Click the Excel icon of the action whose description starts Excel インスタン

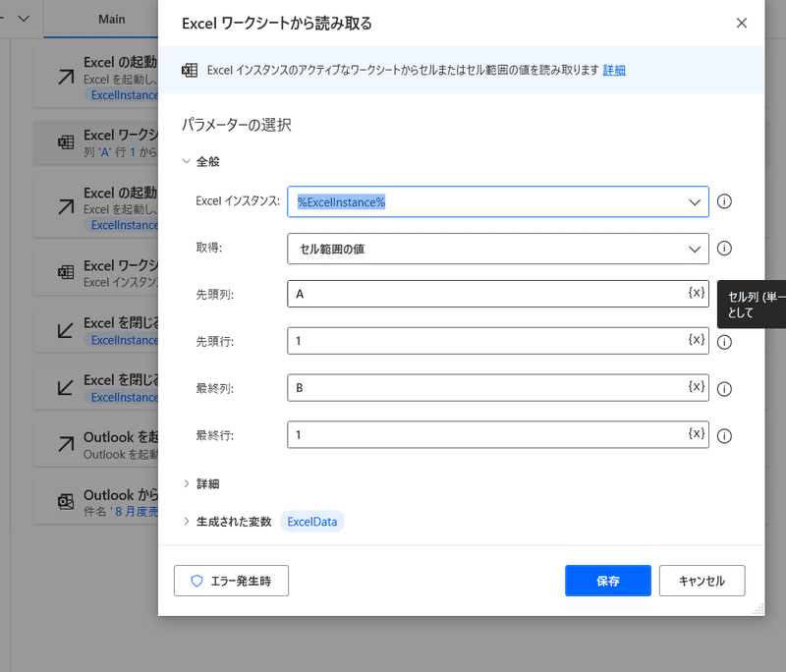coord(66,272)
